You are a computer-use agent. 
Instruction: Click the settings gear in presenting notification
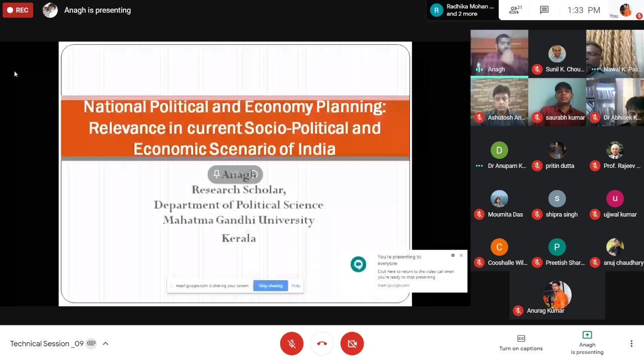click(x=453, y=255)
